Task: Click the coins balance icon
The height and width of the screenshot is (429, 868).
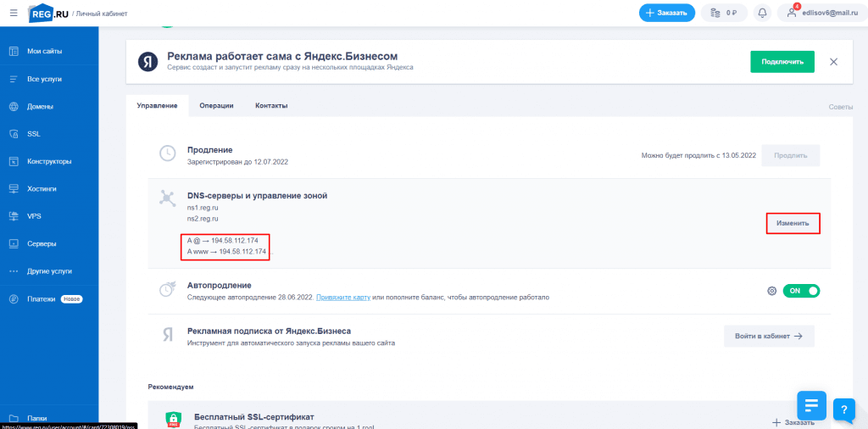Action: (715, 13)
